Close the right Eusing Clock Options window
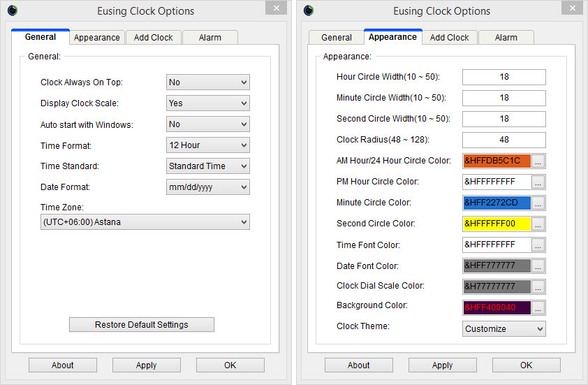Screen dimensions: 588x385 (x=572, y=8)
